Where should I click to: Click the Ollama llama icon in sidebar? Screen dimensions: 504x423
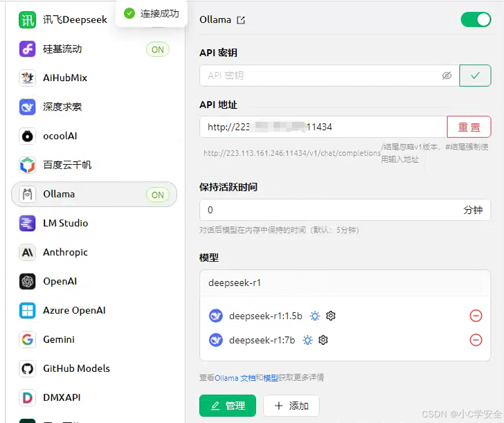(x=27, y=194)
